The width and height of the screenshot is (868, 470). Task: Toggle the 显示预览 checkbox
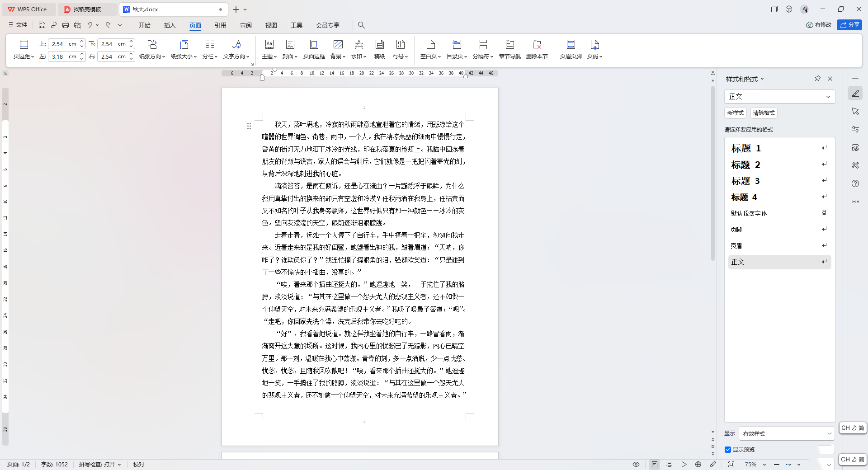[x=728, y=450]
